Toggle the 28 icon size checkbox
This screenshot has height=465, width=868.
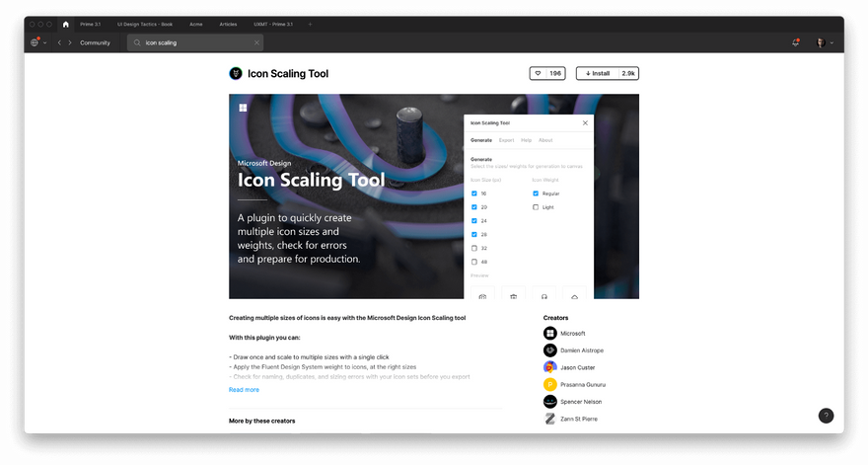(x=473, y=234)
